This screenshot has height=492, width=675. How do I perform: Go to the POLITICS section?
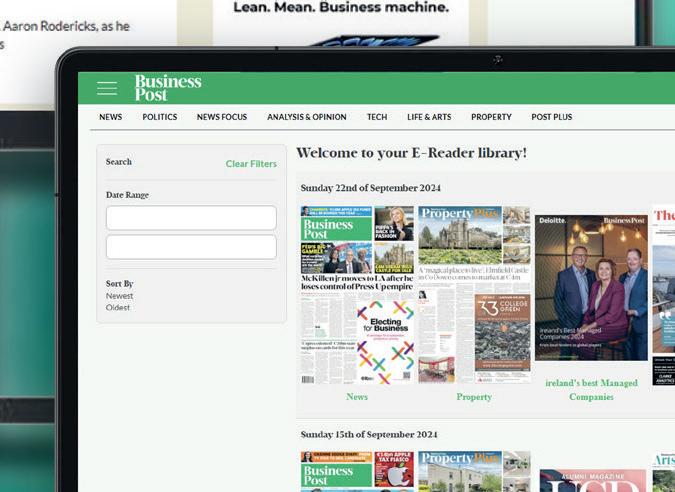click(x=160, y=117)
